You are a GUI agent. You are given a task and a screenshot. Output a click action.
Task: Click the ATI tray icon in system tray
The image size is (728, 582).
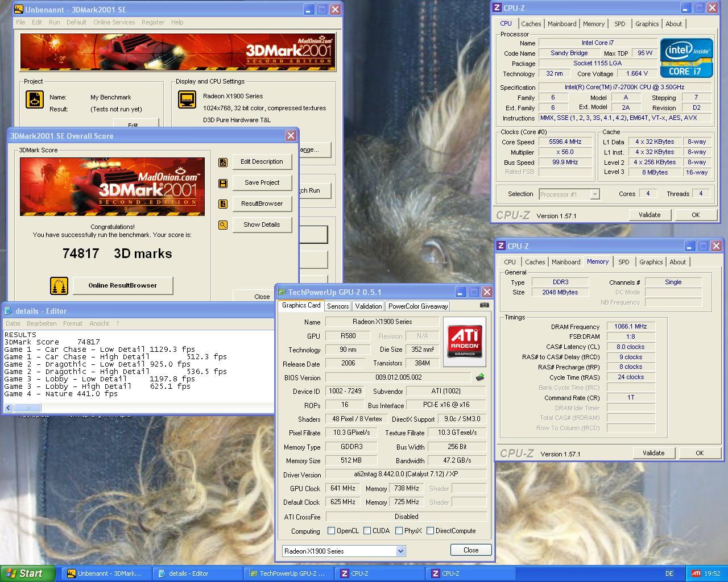click(x=696, y=573)
